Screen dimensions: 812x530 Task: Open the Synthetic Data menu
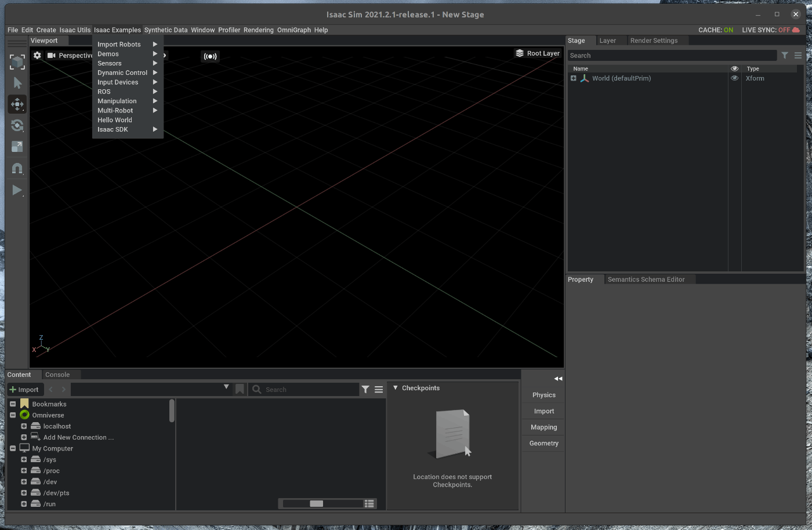[166, 30]
